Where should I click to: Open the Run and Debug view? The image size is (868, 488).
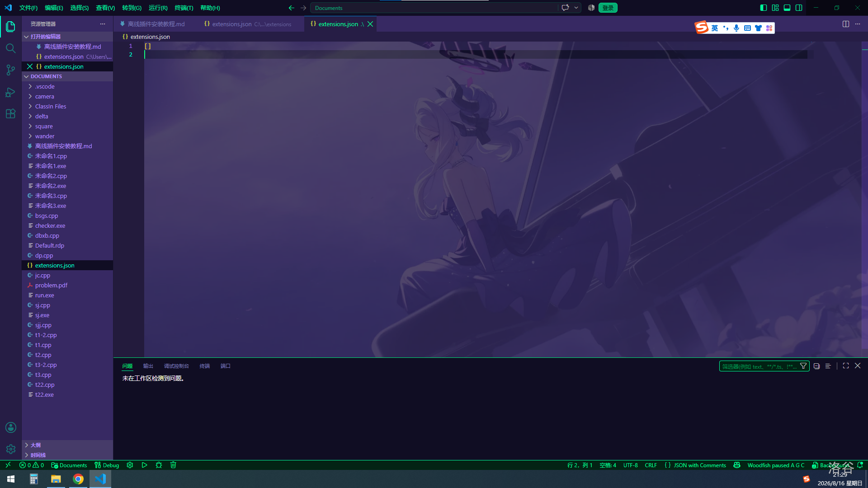[11, 92]
